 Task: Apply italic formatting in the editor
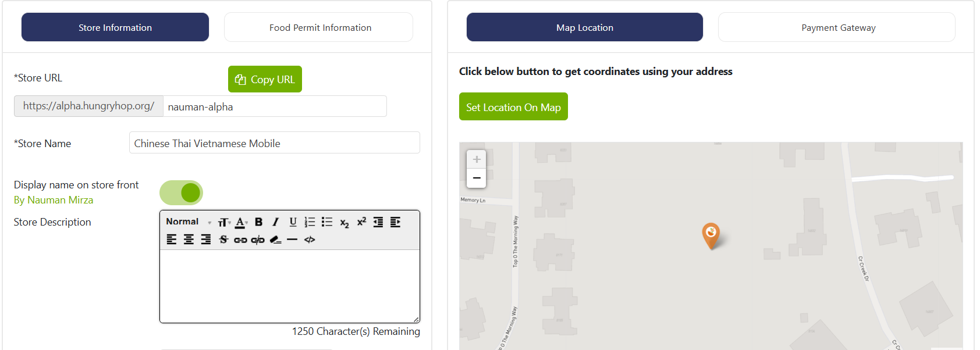[276, 222]
